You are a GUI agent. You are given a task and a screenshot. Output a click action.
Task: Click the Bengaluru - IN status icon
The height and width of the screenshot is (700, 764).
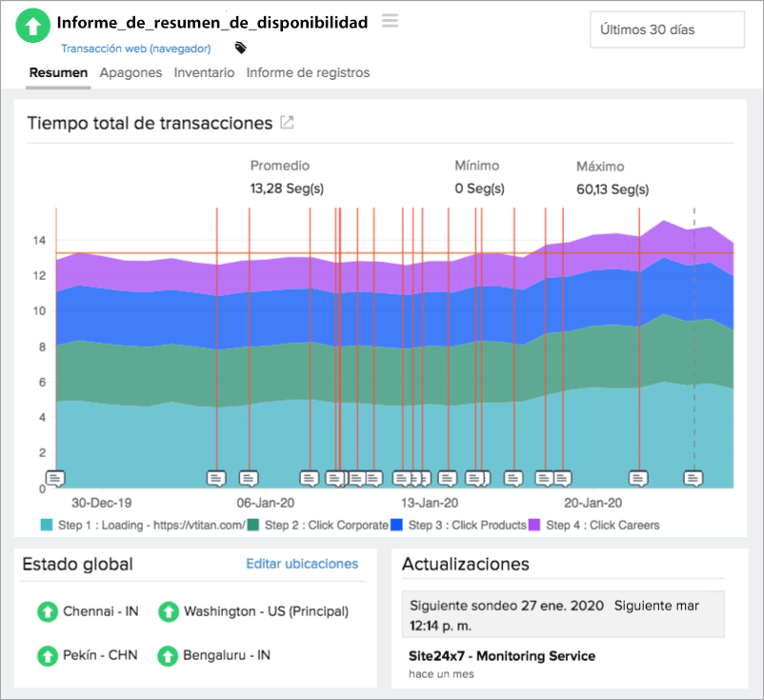[x=168, y=655]
